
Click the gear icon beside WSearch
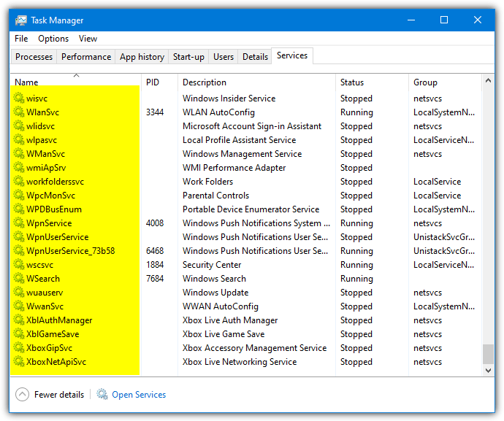coord(19,278)
